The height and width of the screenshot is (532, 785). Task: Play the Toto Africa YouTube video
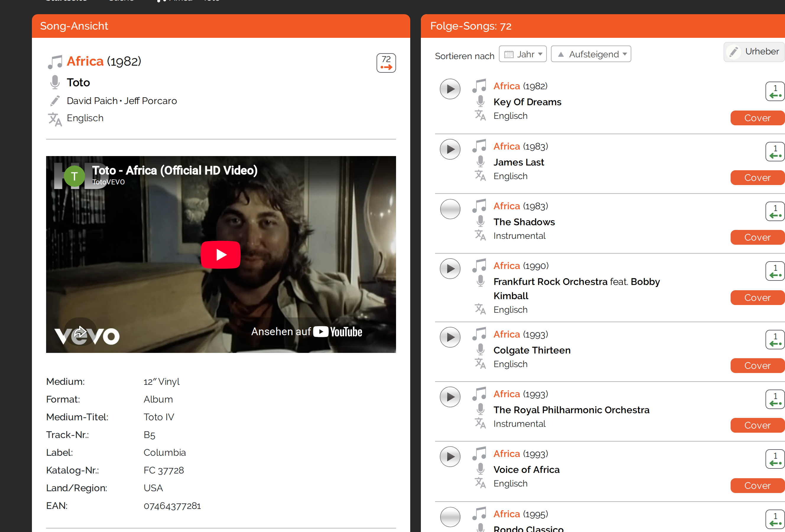pyautogui.click(x=220, y=255)
